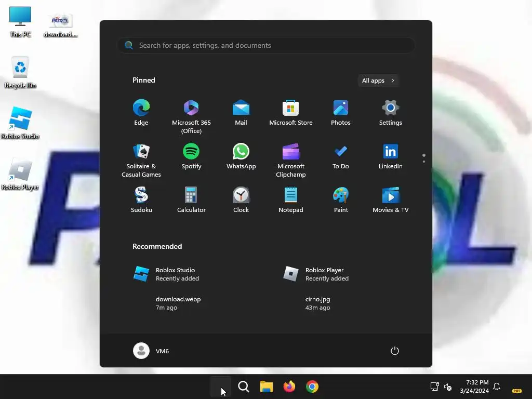
Task: Open VM6 user account menu
Action: (151, 351)
